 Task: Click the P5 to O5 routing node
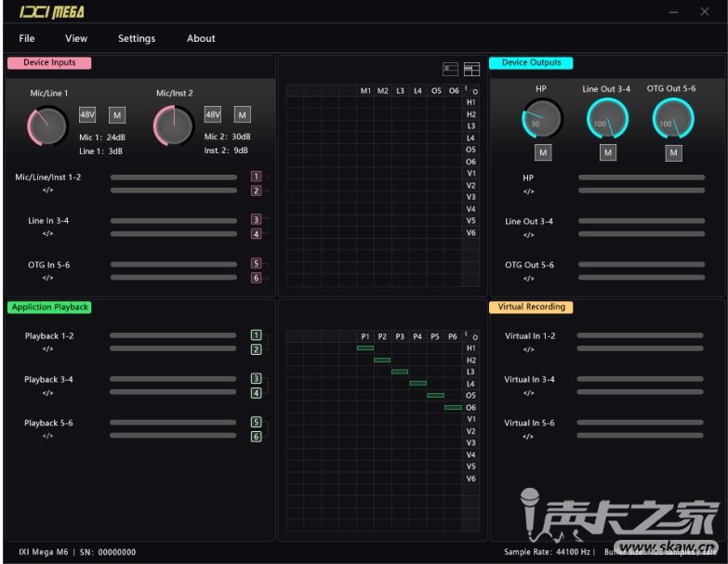coord(435,395)
